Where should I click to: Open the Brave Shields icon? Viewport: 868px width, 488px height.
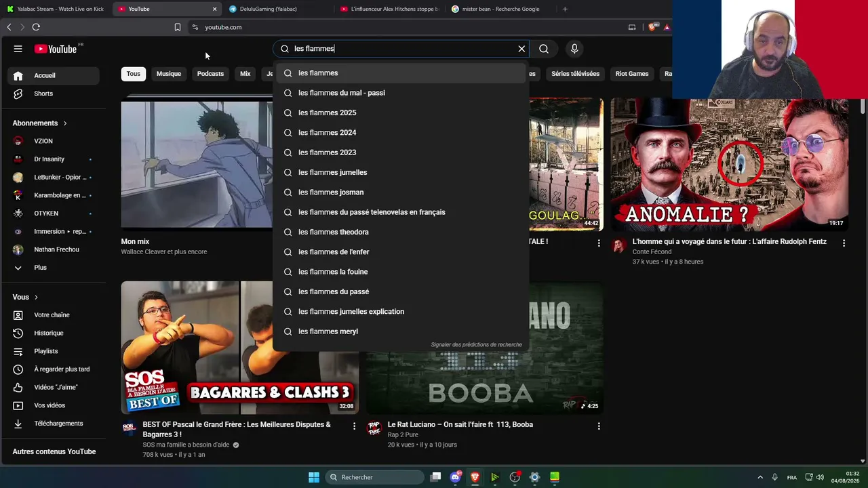(x=652, y=27)
